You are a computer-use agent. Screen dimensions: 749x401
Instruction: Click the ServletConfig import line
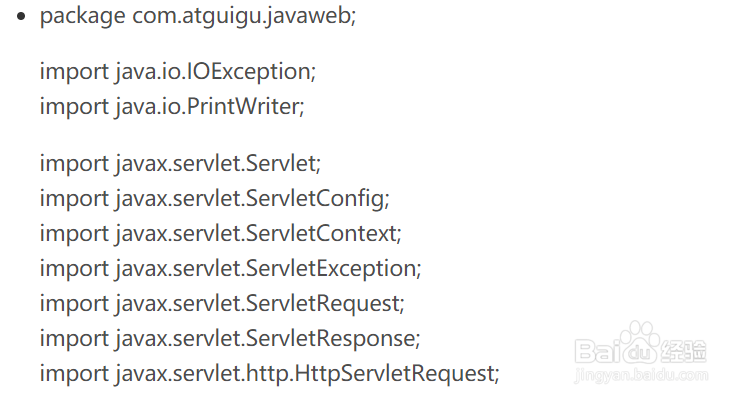pos(214,197)
